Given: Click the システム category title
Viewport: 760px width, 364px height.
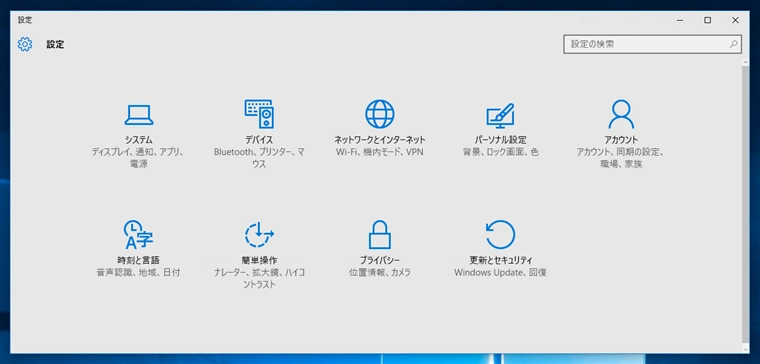Looking at the screenshot, I should pyautogui.click(x=139, y=140).
